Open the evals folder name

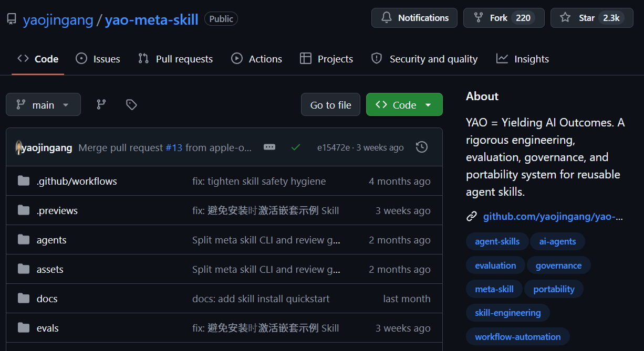48,328
